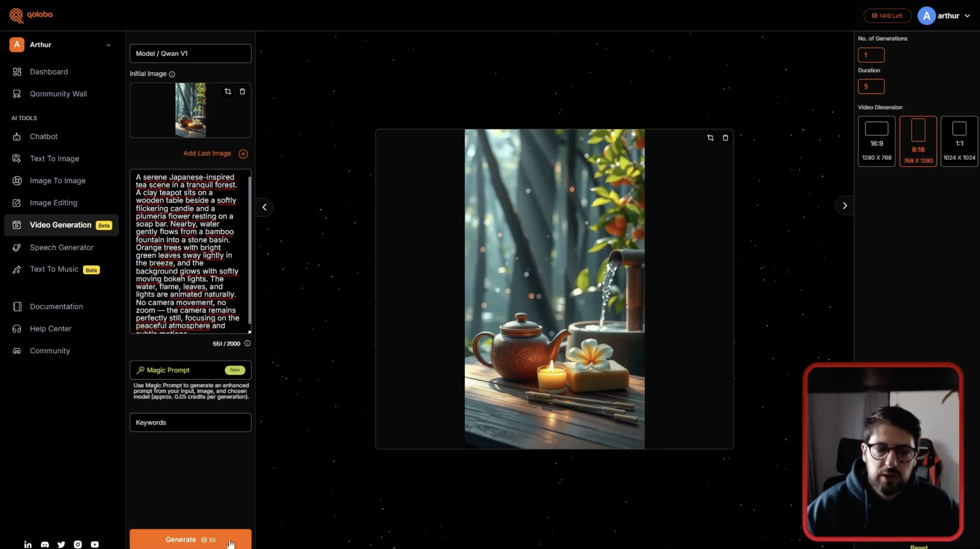980x549 pixels.
Task: Select the 16:9 video dimension
Action: click(876, 141)
